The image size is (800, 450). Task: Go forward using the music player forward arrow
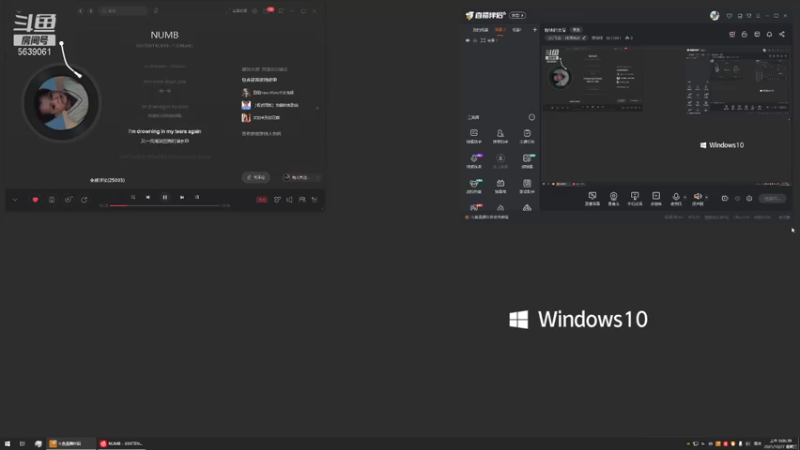point(91,11)
